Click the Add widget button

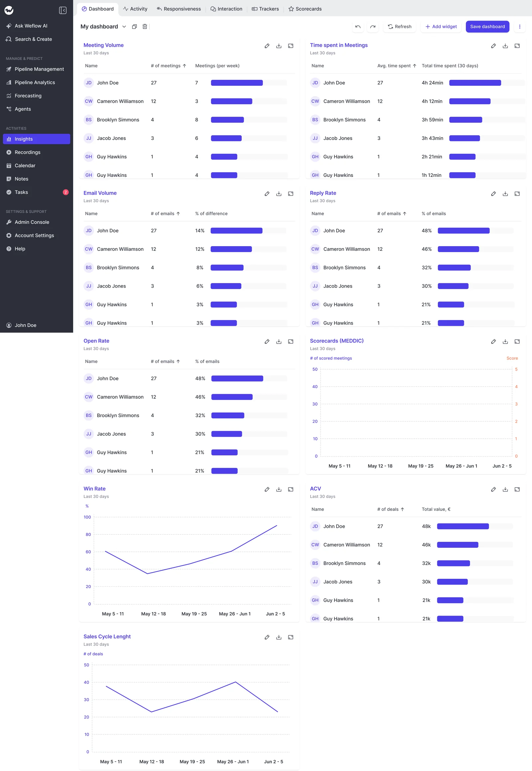coord(441,27)
